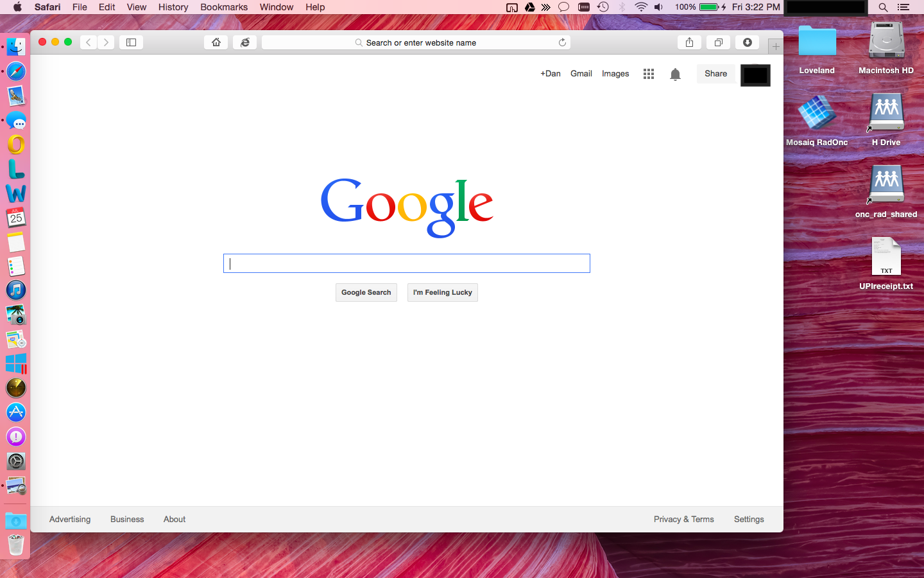Reload the page using the refresh arrow

tap(562, 42)
